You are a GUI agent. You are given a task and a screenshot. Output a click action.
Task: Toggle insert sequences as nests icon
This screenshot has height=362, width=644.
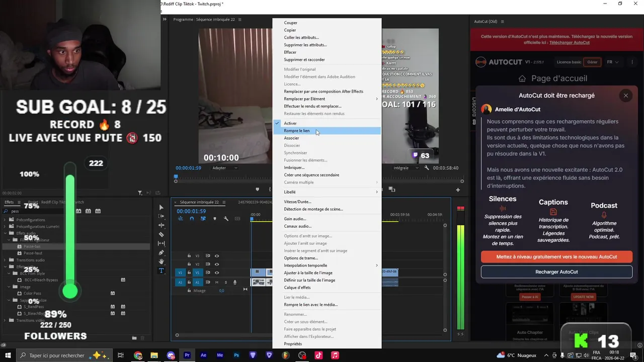click(x=180, y=219)
